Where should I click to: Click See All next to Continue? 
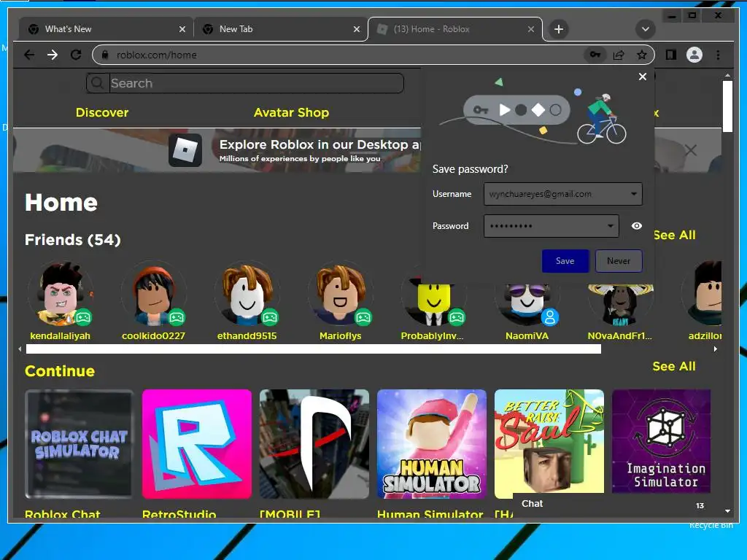pos(674,366)
